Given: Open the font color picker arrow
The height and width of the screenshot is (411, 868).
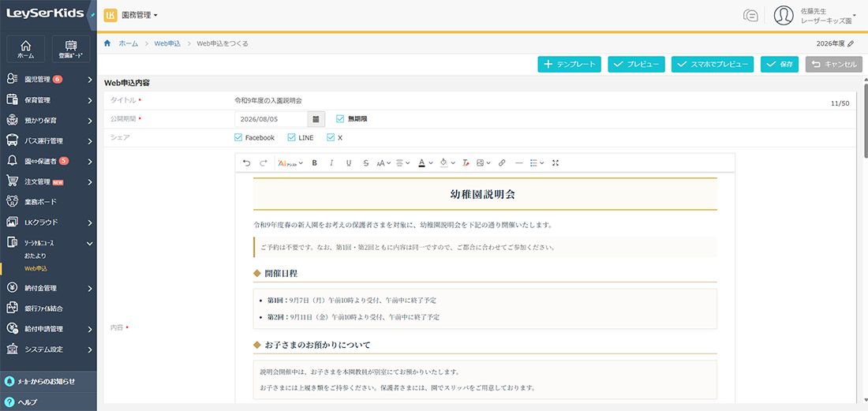Looking at the screenshot, I should 431,163.
